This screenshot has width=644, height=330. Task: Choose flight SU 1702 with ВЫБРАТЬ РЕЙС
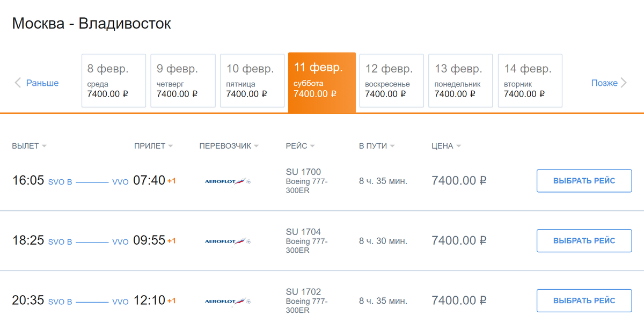tap(584, 300)
